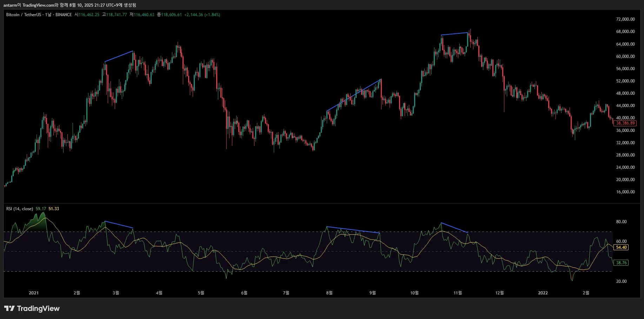
Task: Click the green 38.76 RSI value tag
Action: (x=621, y=263)
